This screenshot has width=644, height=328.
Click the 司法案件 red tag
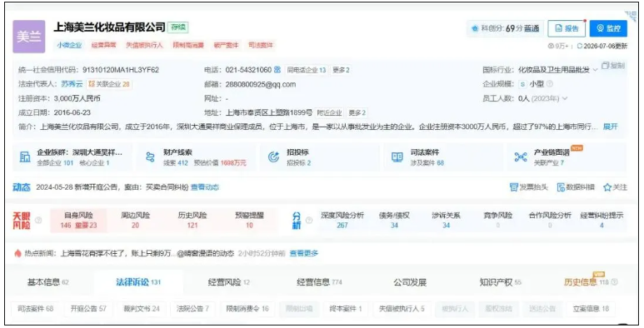pos(261,45)
